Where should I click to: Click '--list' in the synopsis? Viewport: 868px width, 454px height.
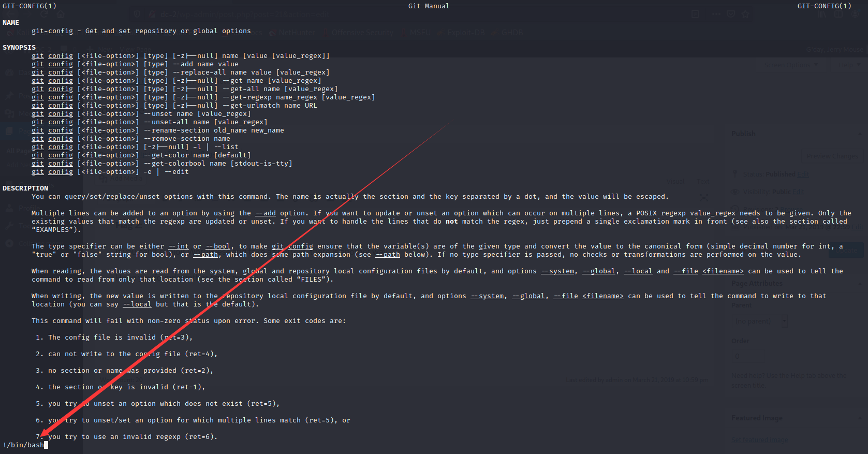[x=226, y=147]
